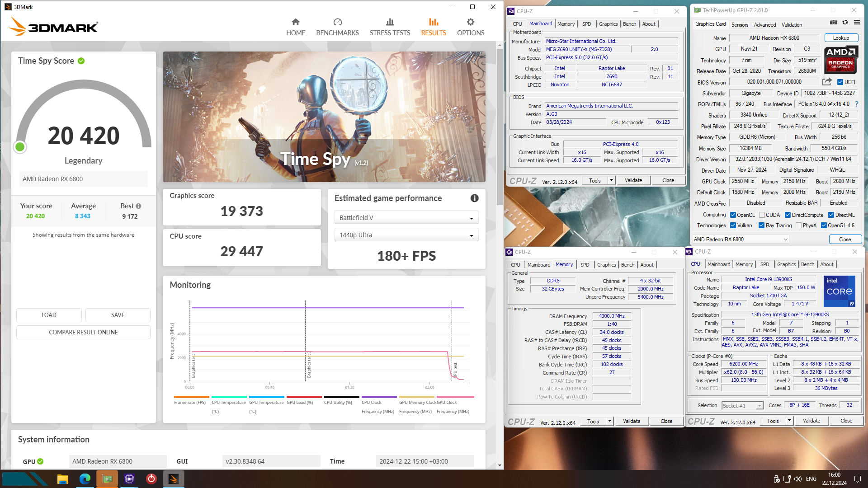Refresh GPU-Z data with the refresh icon
The width and height of the screenshot is (868, 488).
pyautogui.click(x=845, y=22)
